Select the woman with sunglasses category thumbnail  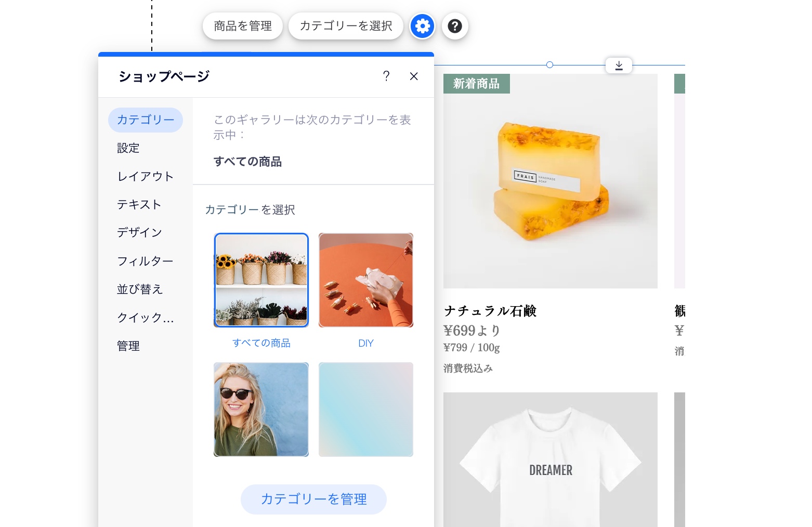click(261, 410)
